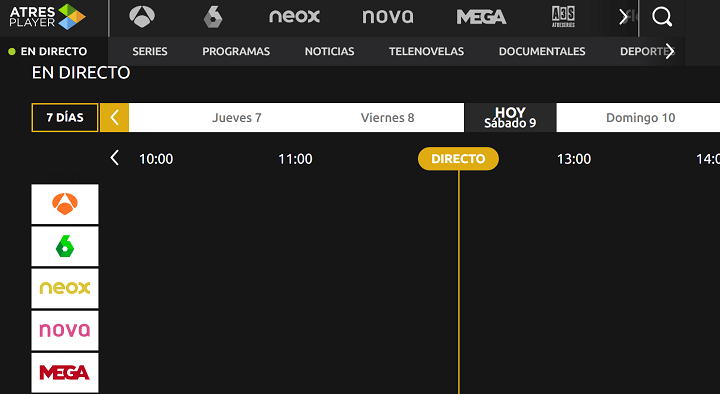The width and height of the screenshot is (720, 394).
Task: Open the search magnifier
Action: pos(662,17)
